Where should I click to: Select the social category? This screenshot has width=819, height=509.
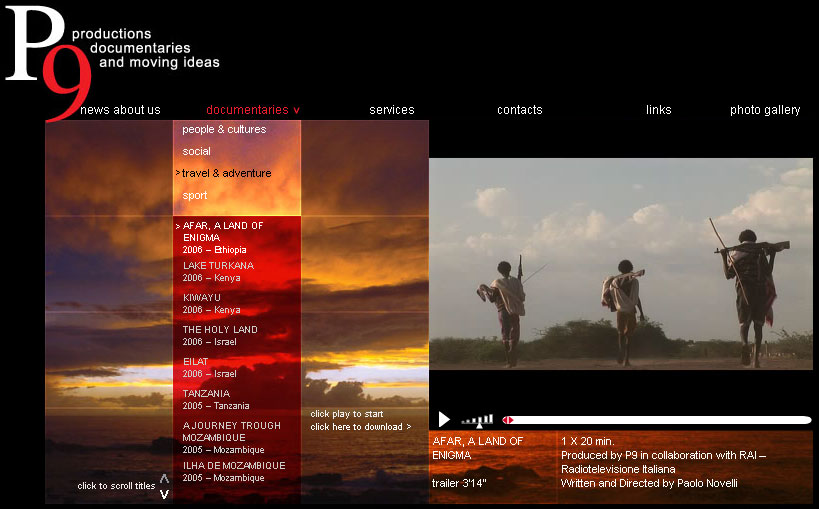197,152
